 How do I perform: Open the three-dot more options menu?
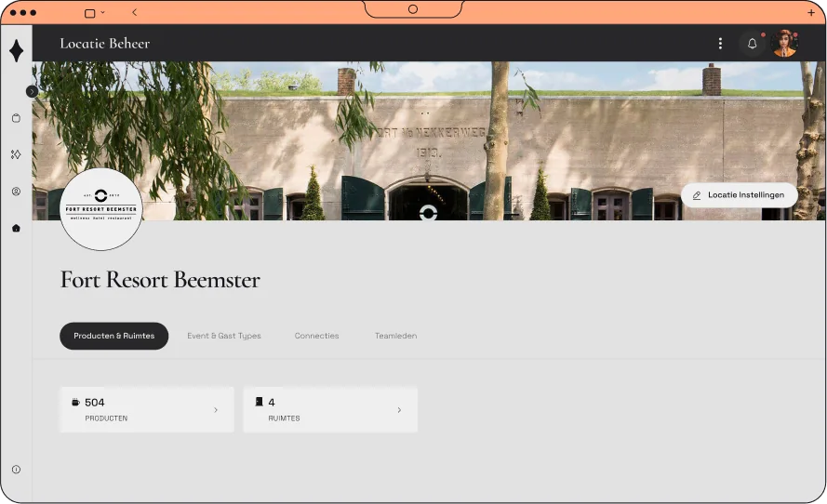tap(720, 43)
